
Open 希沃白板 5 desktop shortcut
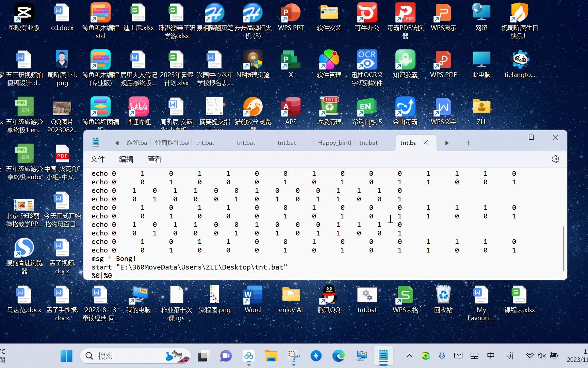[x=367, y=111]
